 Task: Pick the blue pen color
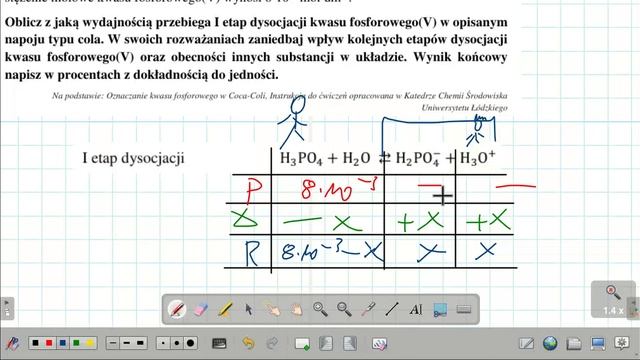[x=62, y=343]
